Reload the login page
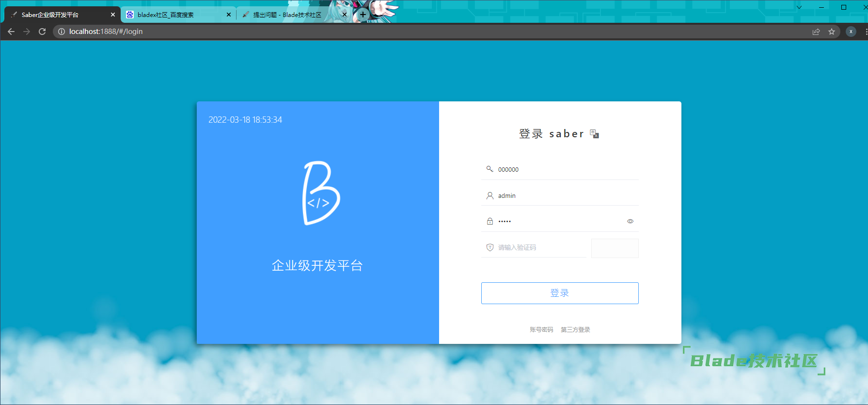868x405 pixels. point(42,32)
